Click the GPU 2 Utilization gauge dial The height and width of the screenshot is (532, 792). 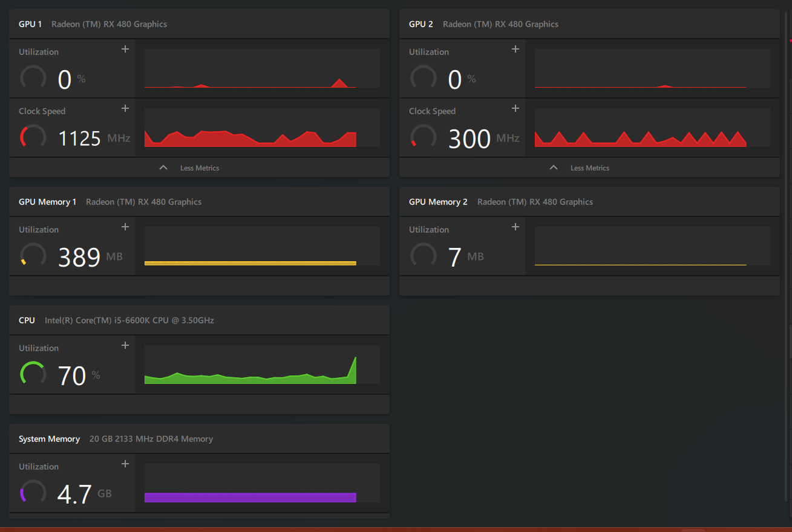(424, 77)
